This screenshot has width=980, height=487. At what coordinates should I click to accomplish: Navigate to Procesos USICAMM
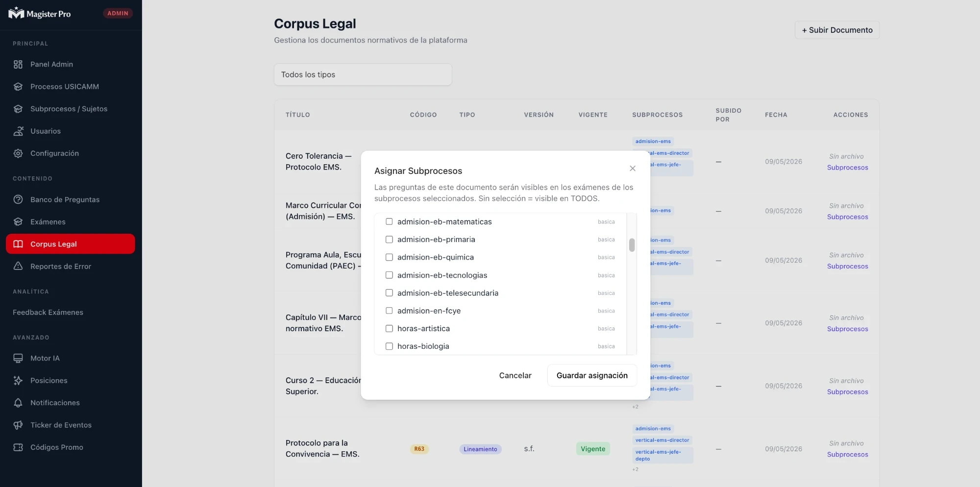pyautogui.click(x=65, y=87)
